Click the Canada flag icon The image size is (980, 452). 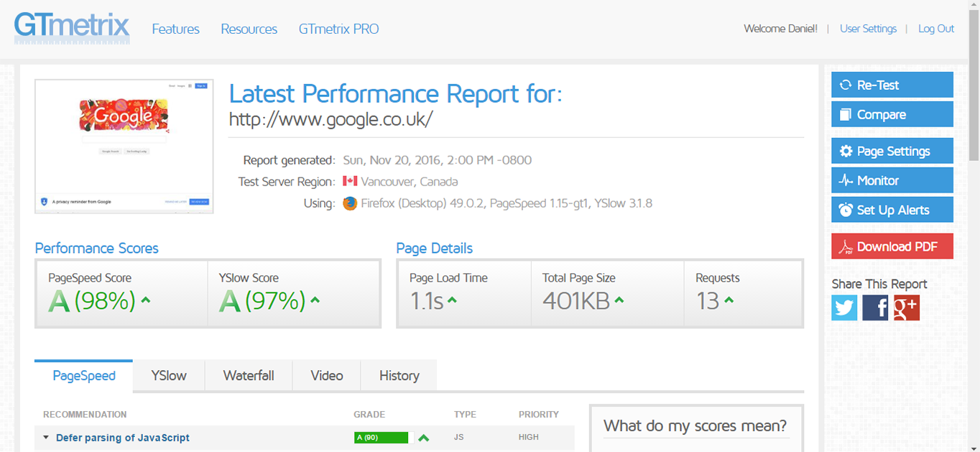click(350, 181)
